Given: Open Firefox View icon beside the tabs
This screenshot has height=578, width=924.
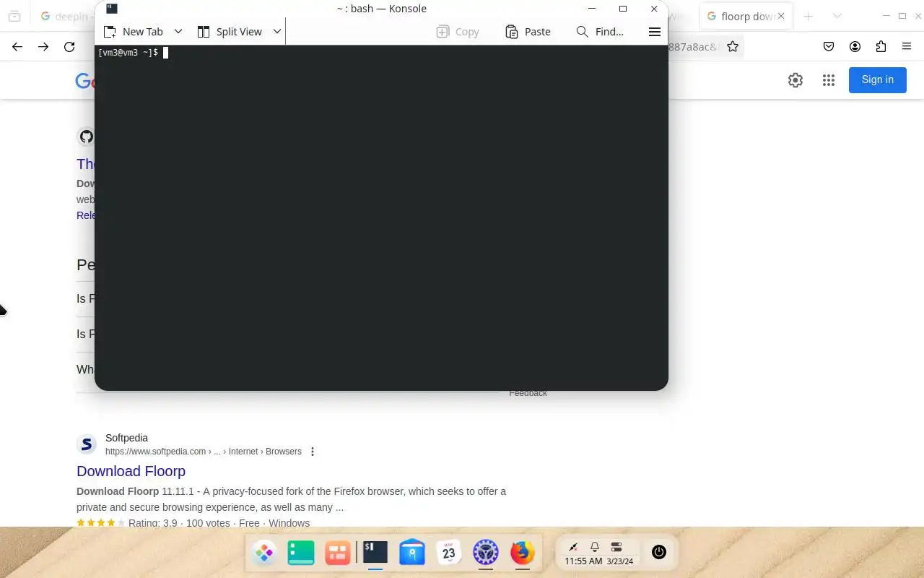Looking at the screenshot, I should coord(14,16).
